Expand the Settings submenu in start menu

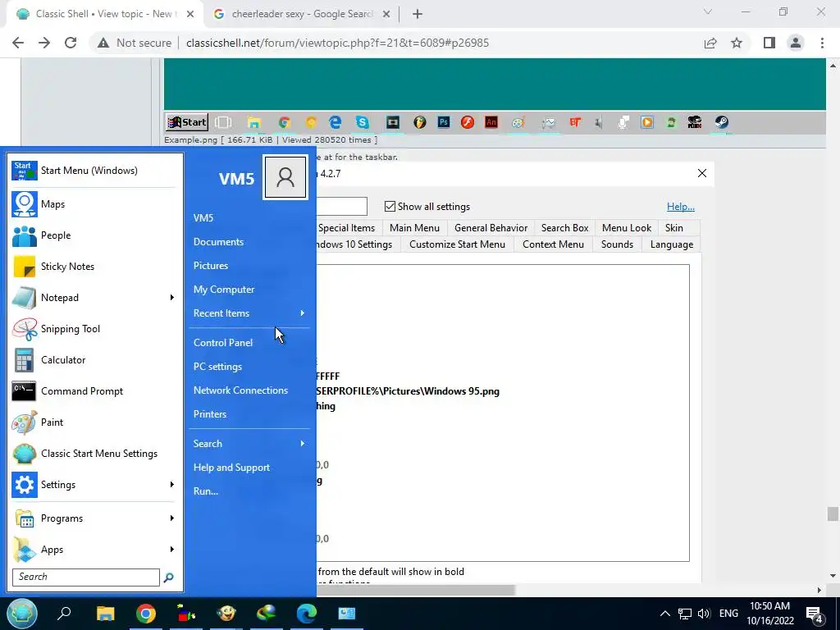(172, 484)
